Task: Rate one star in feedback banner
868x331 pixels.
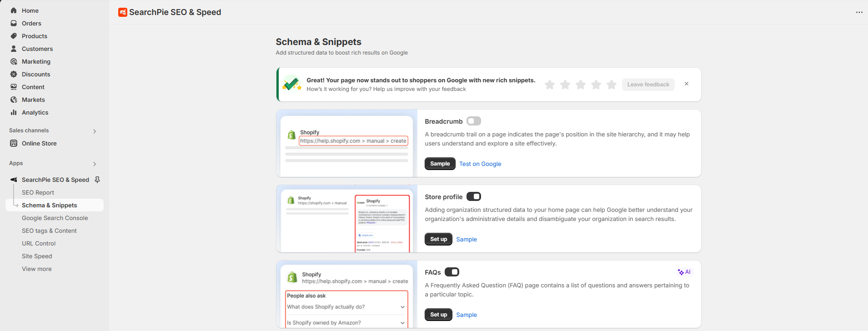Action: 550,85
